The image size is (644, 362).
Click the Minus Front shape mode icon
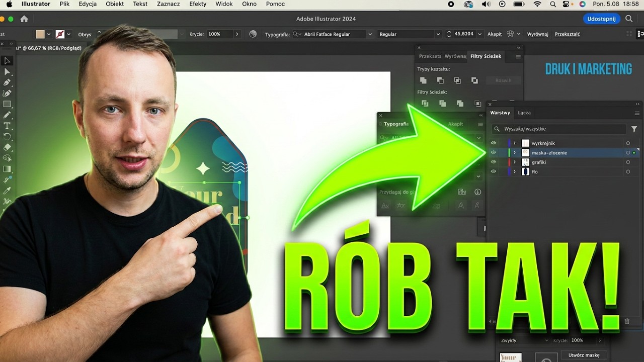[440, 80]
